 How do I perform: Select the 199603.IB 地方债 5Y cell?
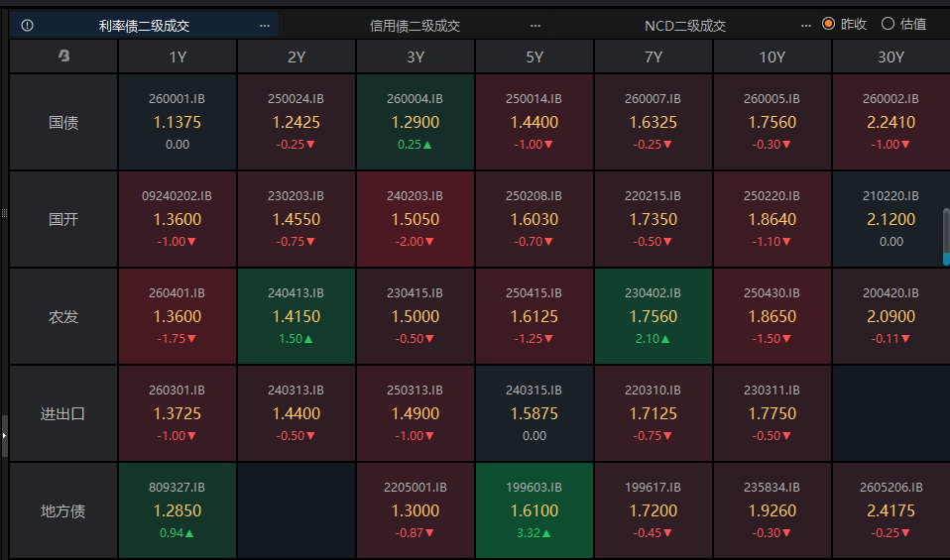click(534, 510)
